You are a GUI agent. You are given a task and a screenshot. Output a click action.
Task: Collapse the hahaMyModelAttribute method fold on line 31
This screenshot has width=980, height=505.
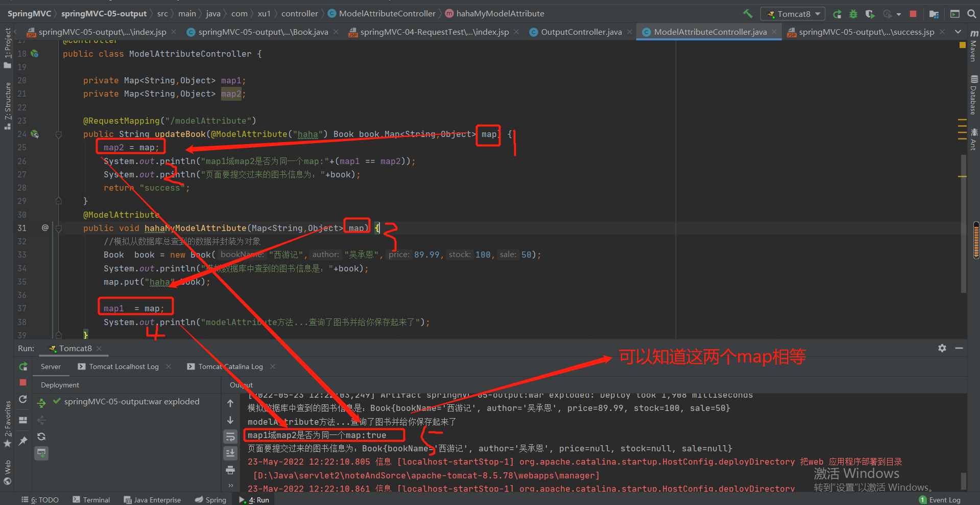coord(59,228)
